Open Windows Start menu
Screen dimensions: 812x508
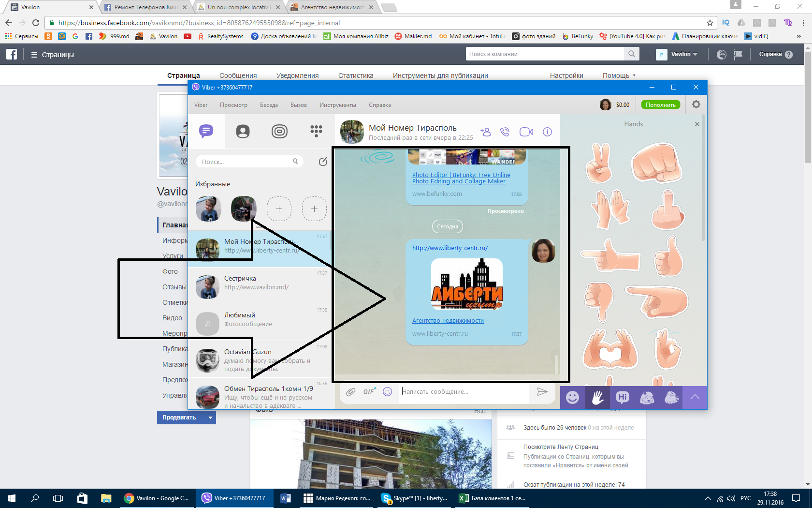point(12,498)
